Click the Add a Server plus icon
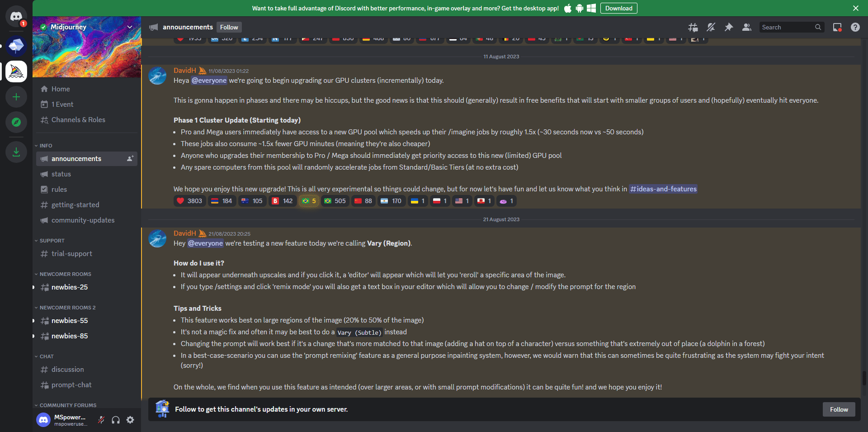 point(16,97)
